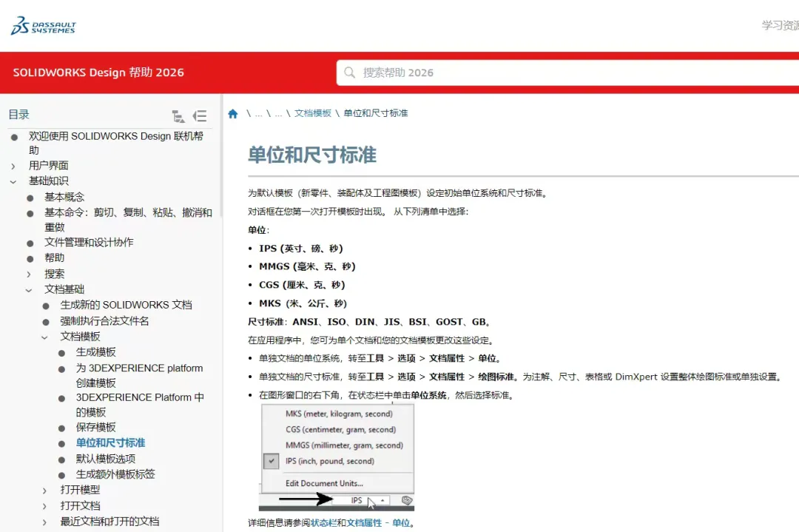Open the 基本概念 topic

(64, 197)
